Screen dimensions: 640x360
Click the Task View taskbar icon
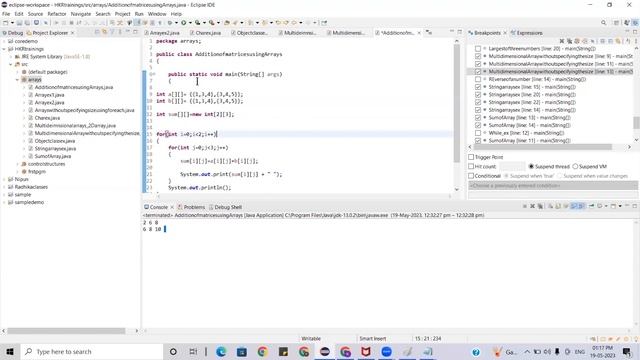(193, 351)
